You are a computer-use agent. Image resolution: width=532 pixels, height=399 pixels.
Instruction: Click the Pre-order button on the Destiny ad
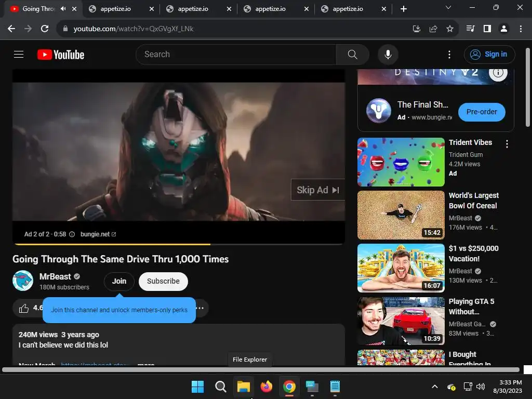click(x=482, y=112)
